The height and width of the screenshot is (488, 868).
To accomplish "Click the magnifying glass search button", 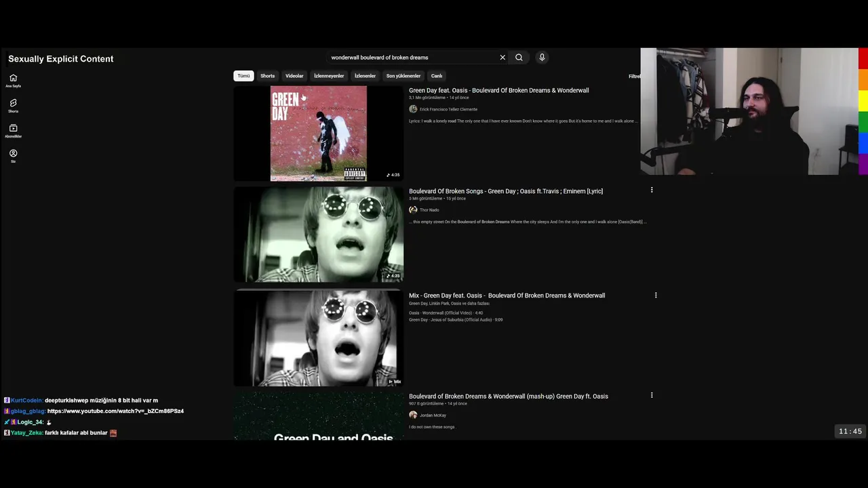I will point(519,58).
